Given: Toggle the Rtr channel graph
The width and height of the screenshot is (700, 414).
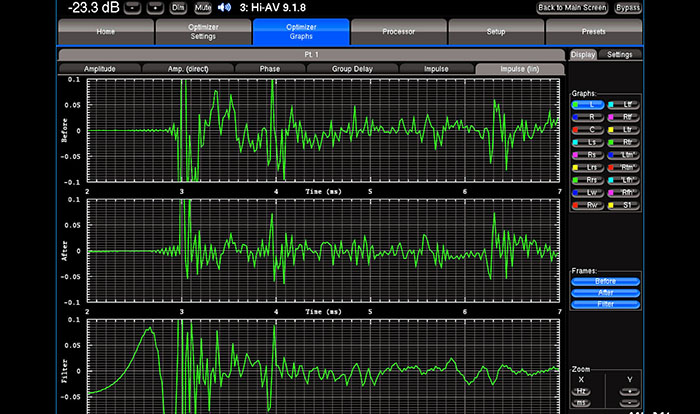Looking at the screenshot, I should click(x=623, y=142).
